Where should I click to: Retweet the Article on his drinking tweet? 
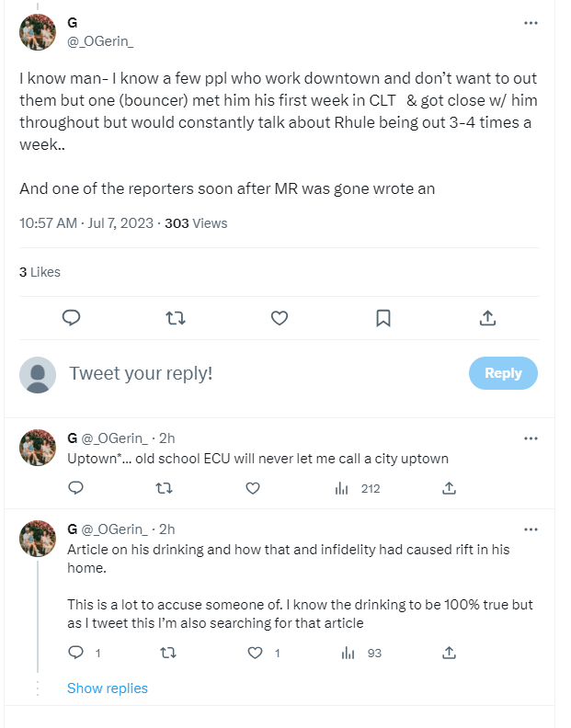(x=166, y=654)
